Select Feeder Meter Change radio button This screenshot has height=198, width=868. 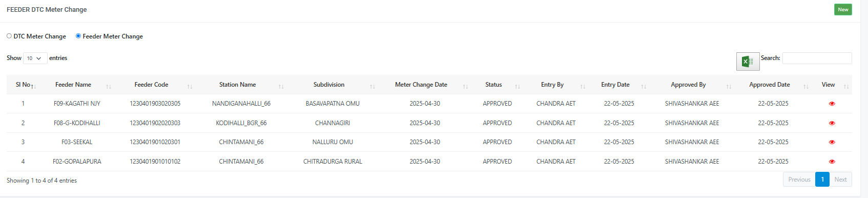[78, 36]
